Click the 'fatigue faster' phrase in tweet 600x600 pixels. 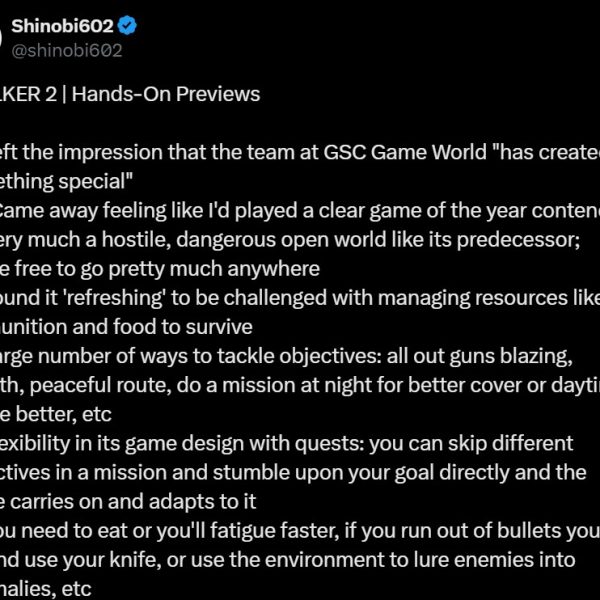274,531
